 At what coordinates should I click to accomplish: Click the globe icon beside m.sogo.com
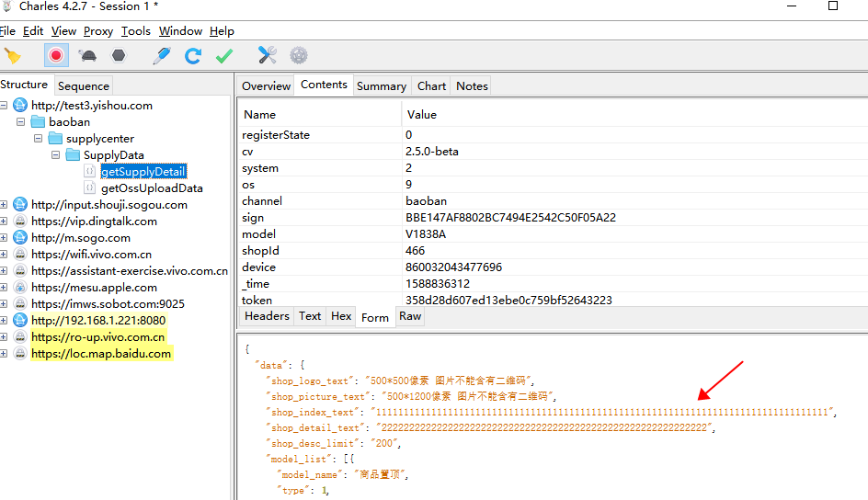coord(20,238)
